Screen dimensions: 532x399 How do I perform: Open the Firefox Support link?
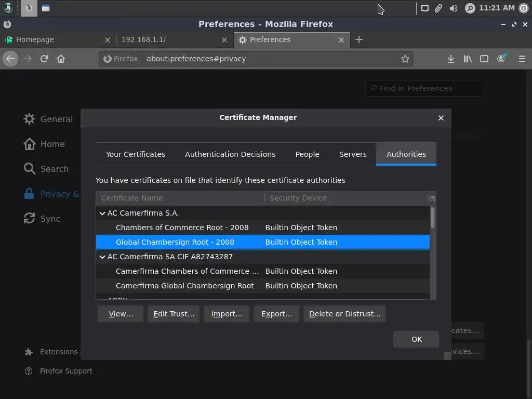[58, 371]
